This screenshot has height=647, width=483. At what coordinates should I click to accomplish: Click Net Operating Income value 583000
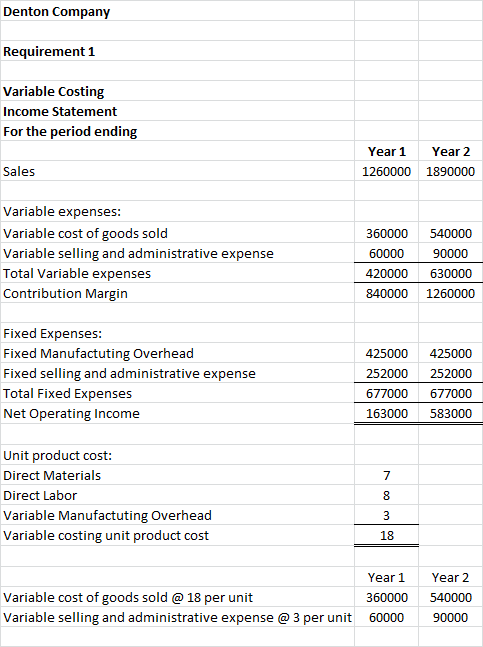coord(450,413)
